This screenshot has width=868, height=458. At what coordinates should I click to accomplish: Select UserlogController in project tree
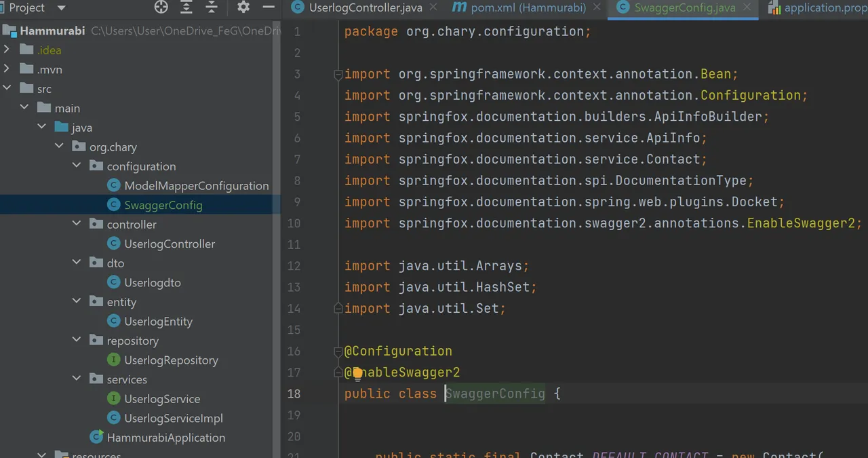(x=170, y=244)
